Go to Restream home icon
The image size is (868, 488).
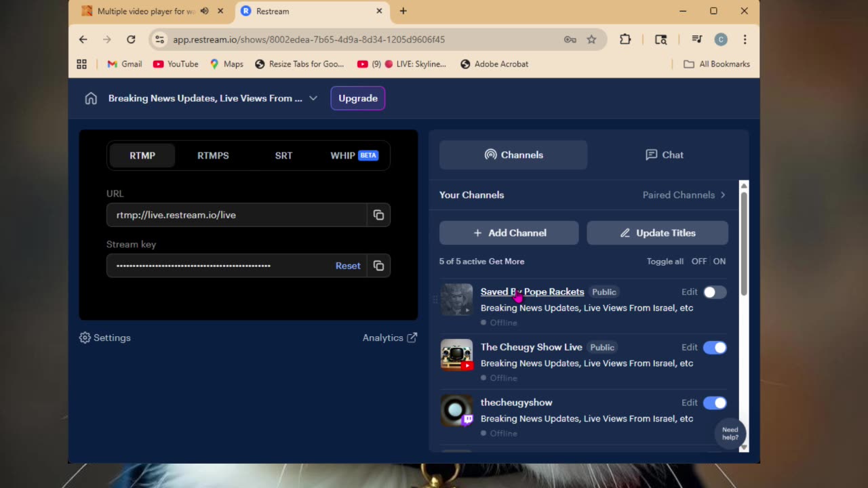[x=91, y=98]
